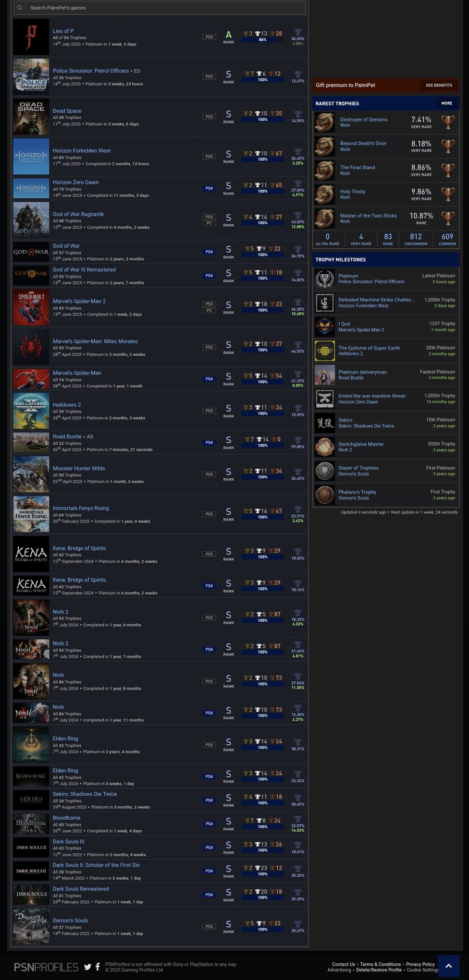Image resolution: width=469 pixels, height=980 pixels.
Task: Open Beyond Death's Door trophy link
Action: [x=363, y=143]
